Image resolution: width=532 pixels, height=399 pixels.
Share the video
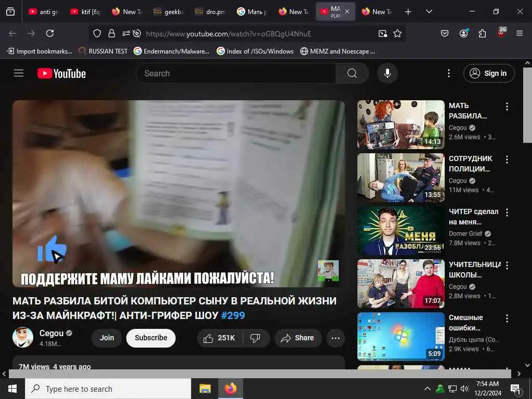click(x=298, y=338)
